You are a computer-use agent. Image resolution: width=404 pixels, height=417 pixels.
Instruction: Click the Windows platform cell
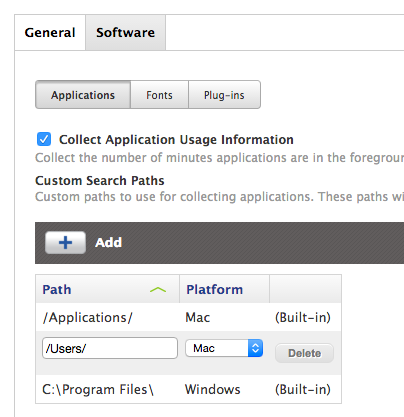click(213, 389)
